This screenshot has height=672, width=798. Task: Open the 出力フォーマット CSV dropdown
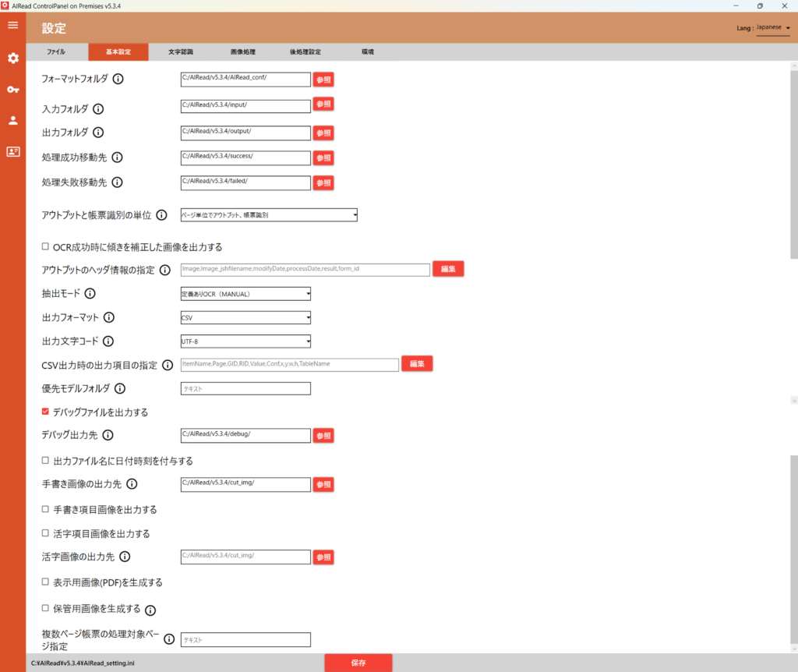[x=245, y=317]
